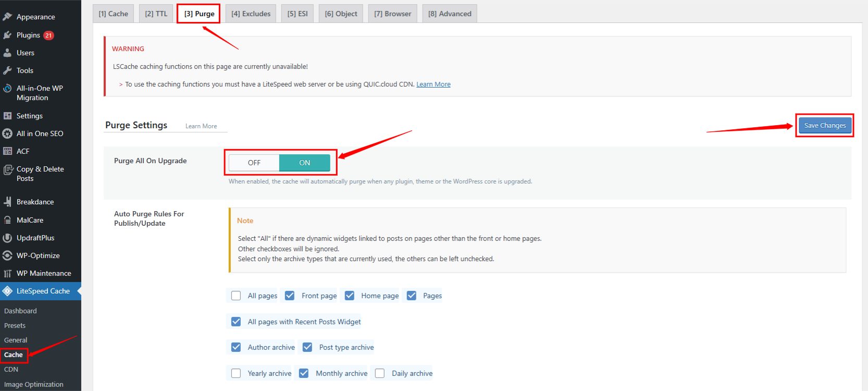
Task: Switch Purge All On Upgrade to OFF
Action: pyautogui.click(x=254, y=163)
